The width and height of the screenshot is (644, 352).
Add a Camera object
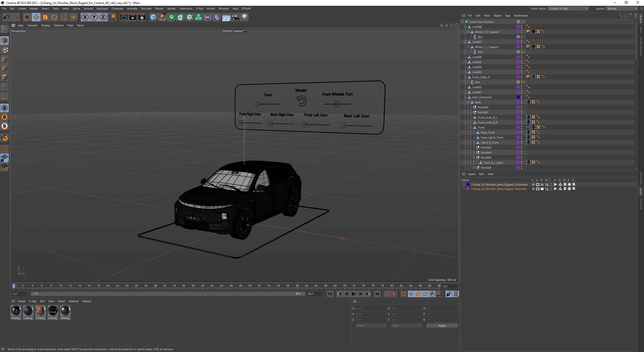point(235,17)
